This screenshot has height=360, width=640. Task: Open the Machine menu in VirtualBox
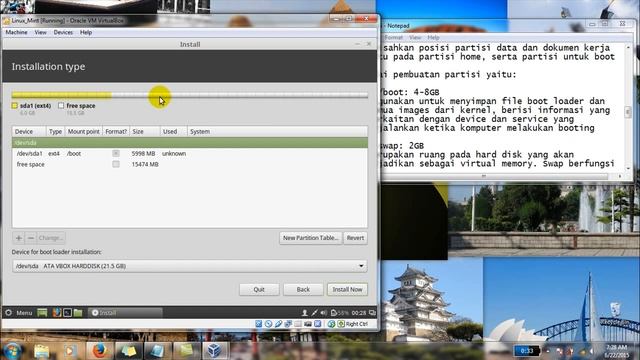(16, 32)
